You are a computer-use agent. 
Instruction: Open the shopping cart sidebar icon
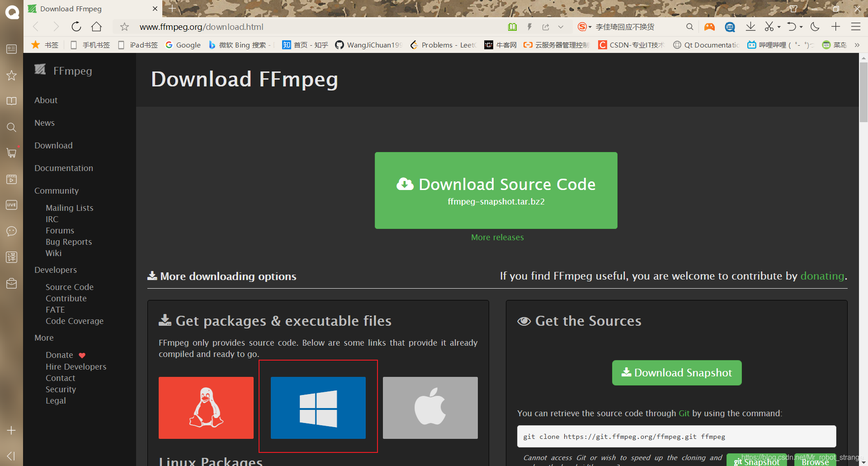[11, 153]
